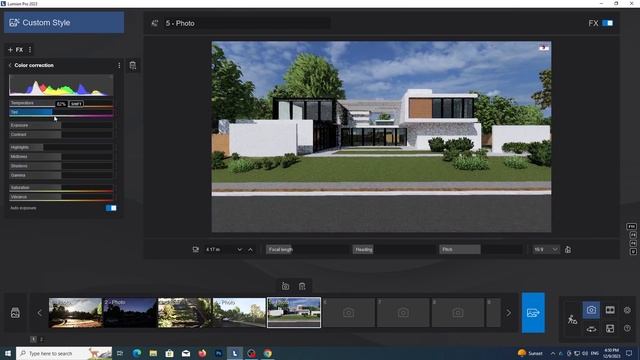Switch to photo page 1

pos(33,339)
